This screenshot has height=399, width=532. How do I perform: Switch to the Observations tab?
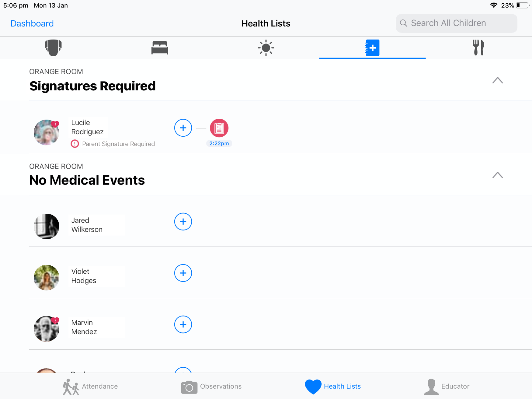pyautogui.click(x=211, y=387)
